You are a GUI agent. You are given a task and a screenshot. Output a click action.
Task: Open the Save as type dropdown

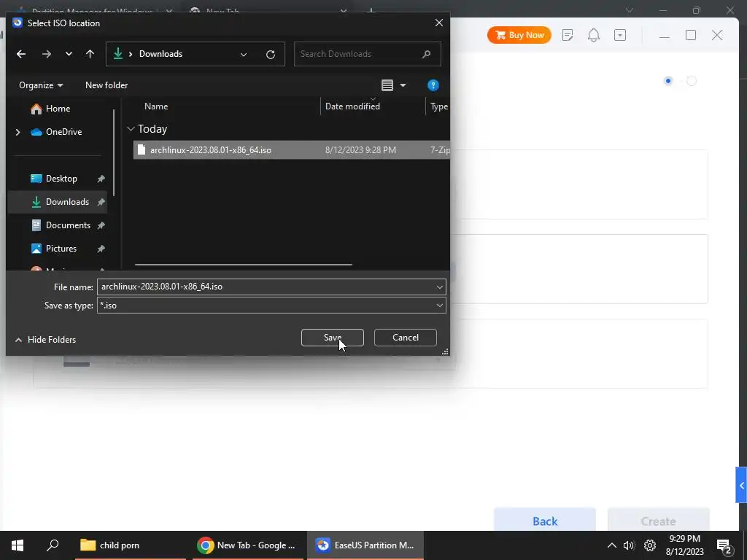pyautogui.click(x=271, y=306)
